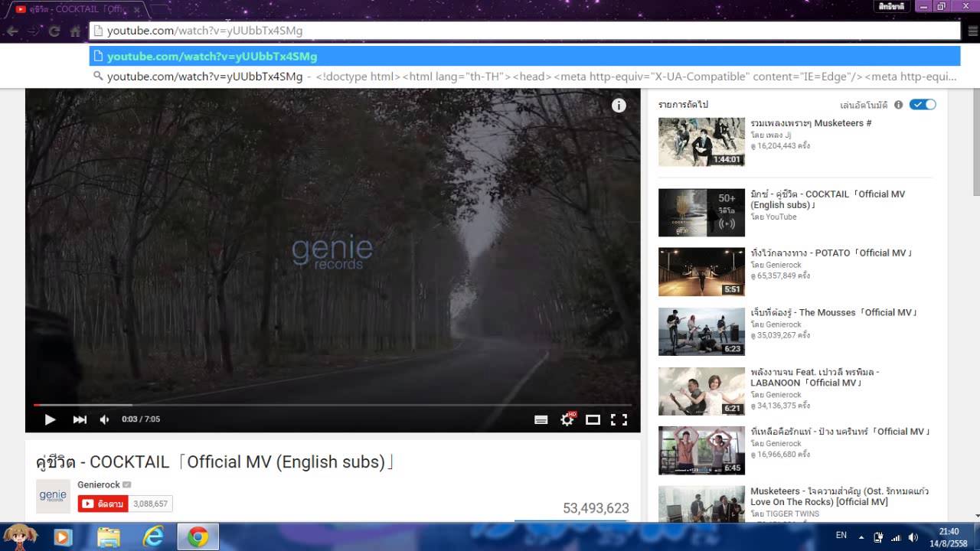Open Mix COCKTAIL Official MV title link
980x551 pixels.
(x=828, y=200)
